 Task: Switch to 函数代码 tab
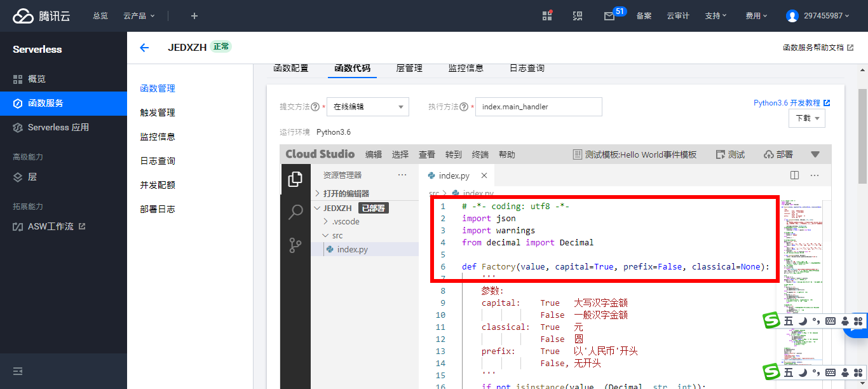click(352, 68)
